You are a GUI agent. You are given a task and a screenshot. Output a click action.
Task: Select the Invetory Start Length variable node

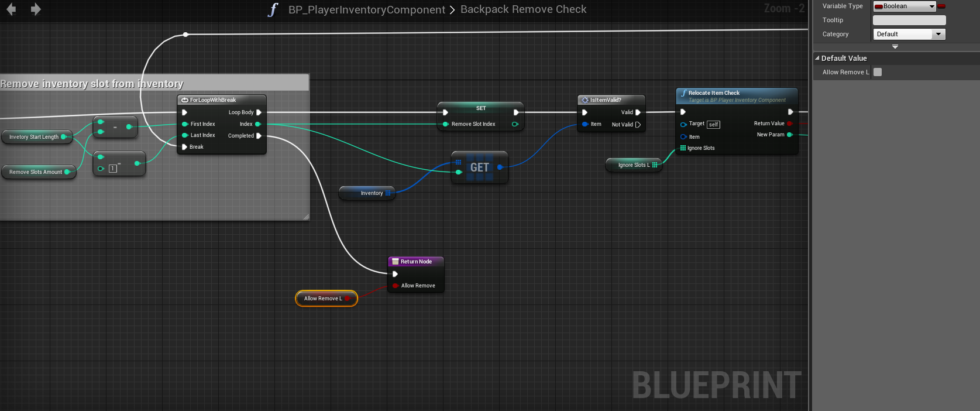(37, 137)
